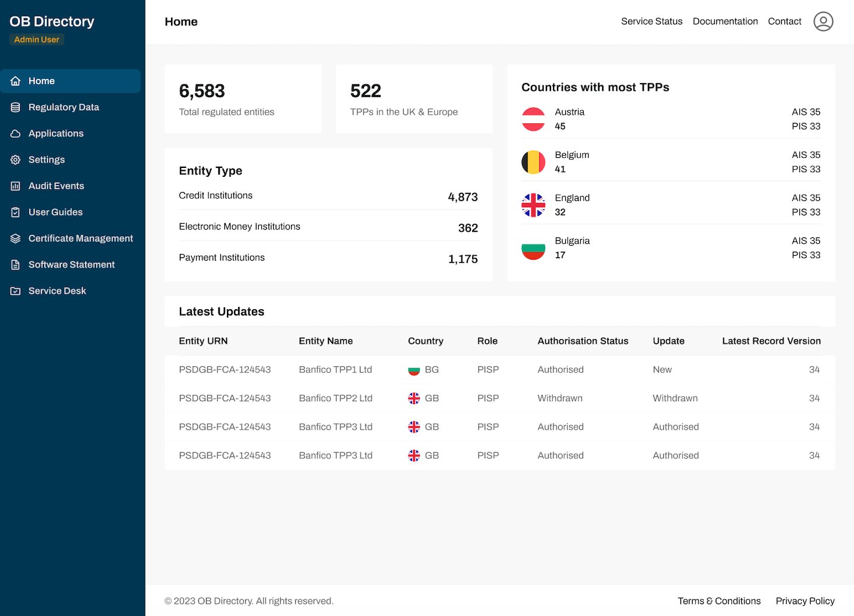Click the Banfico TPP2 Ltd entity name

[x=336, y=398]
